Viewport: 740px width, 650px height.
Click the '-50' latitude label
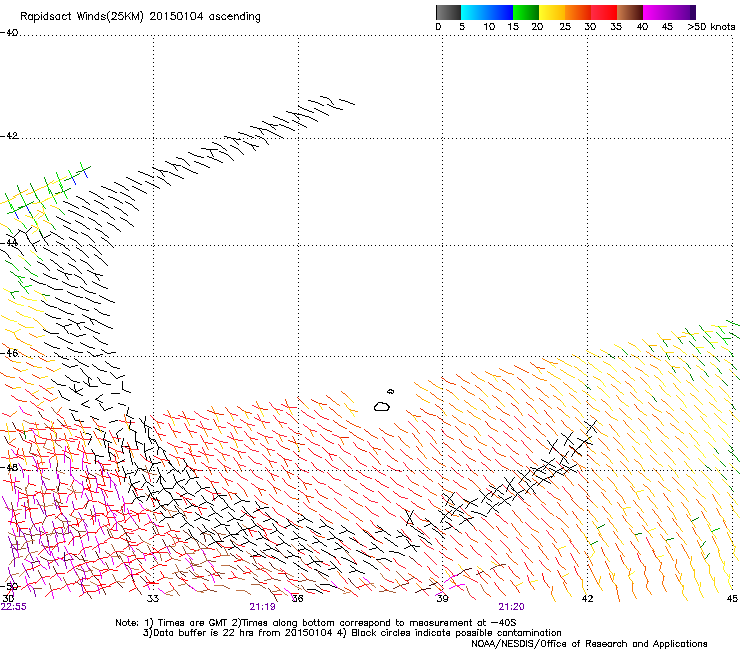9,586
